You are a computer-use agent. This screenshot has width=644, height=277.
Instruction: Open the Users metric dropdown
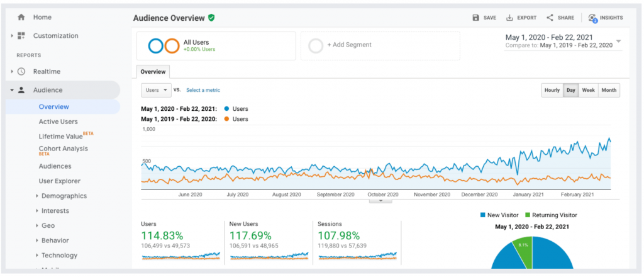(x=156, y=90)
